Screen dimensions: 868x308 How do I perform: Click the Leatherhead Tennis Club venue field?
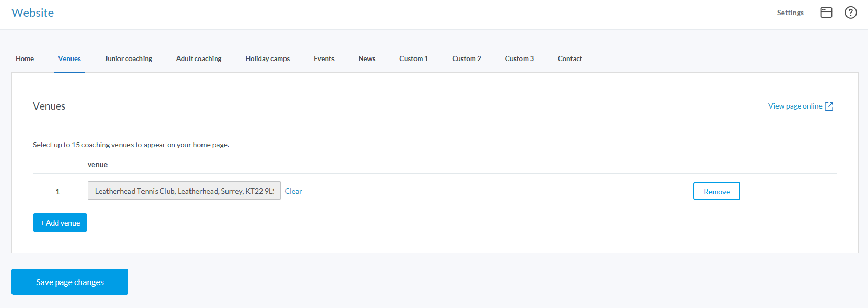point(184,191)
